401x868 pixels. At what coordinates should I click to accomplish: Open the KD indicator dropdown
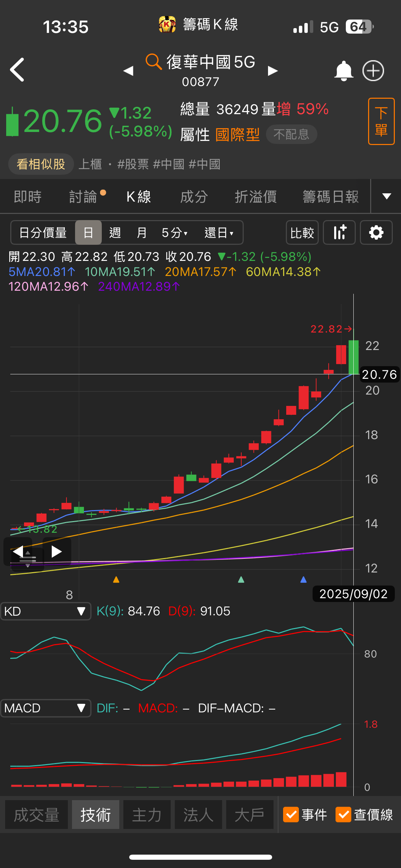pos(46,611)
